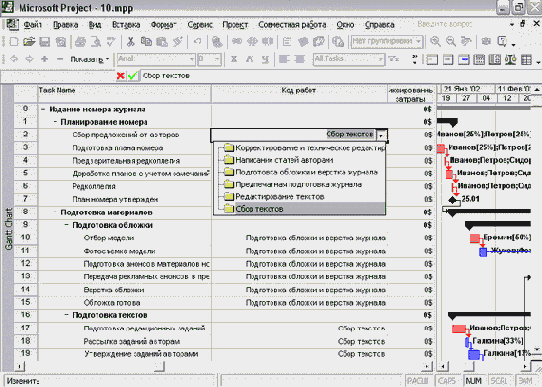
Task: Click the Gantt chart horizontal scrollbar right arrow
Action: point(525,366)
